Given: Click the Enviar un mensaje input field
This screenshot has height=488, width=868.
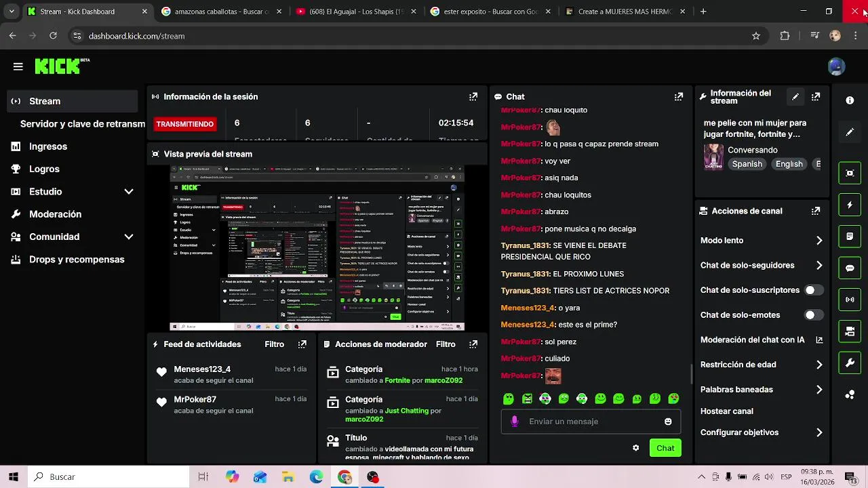Looking at the screenshot, I should pos(591,422).
